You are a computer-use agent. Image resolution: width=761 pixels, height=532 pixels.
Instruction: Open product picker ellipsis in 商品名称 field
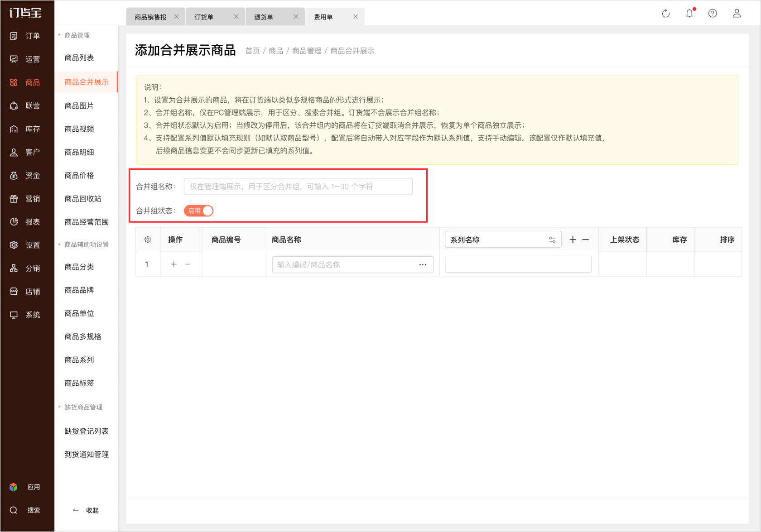pyautogui.click(x=423, y=265)
